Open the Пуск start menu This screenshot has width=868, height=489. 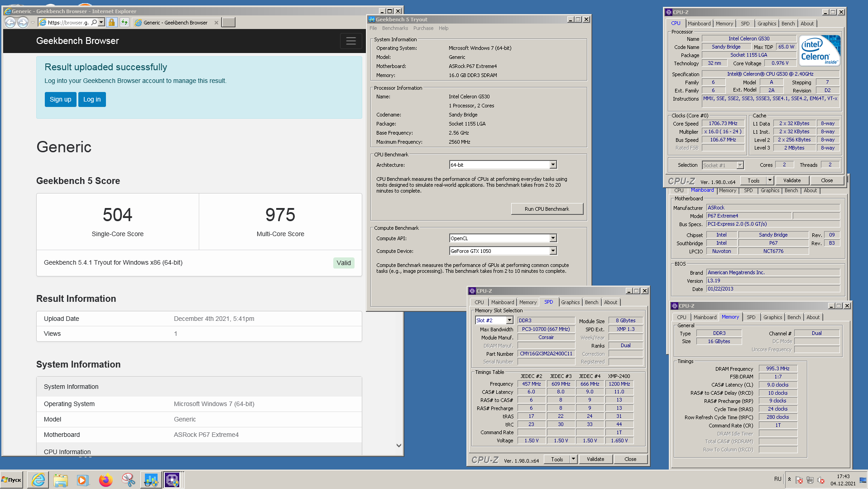click(12, 480)
